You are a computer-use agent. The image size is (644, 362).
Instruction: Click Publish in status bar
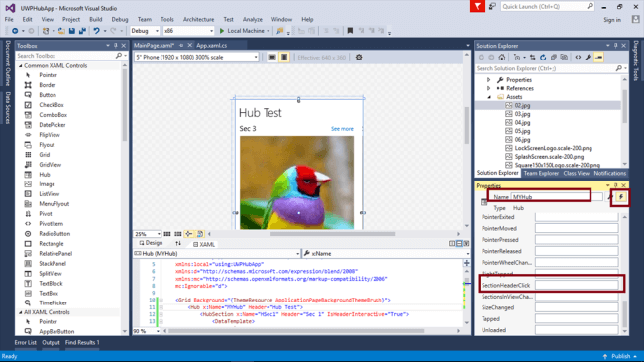[620, 356]
